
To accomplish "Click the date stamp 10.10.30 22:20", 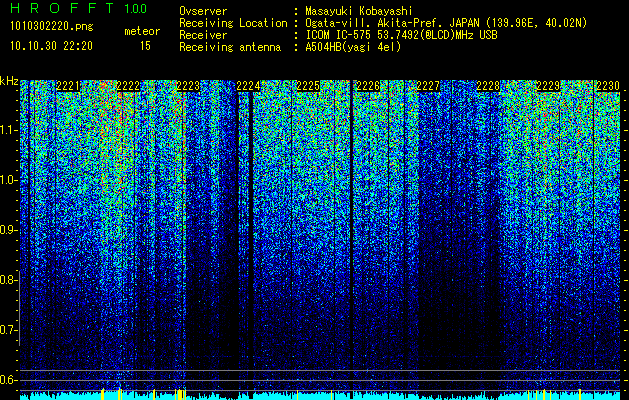I will pyautogui.click(x=51, y=46).
